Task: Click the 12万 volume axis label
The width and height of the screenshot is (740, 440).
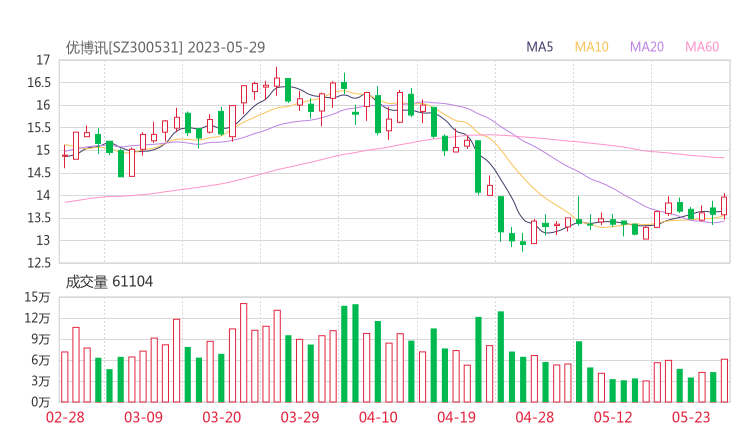Action: [x=37, y=318]
